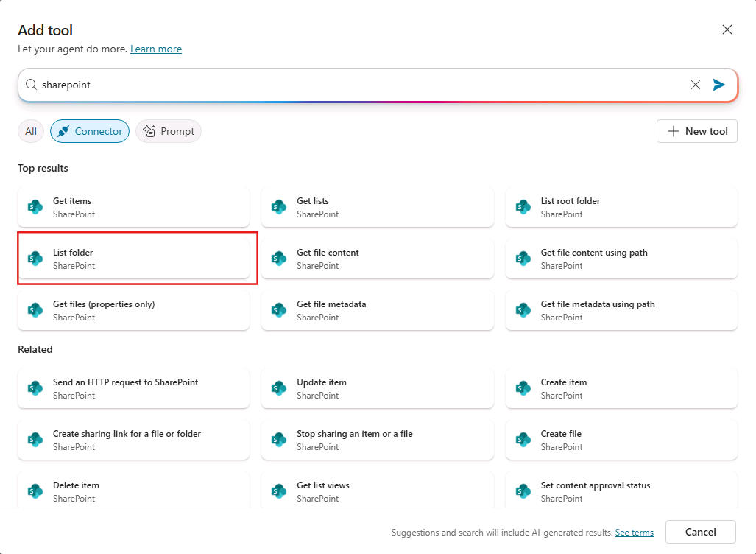This screenshot has height=554, width=756.
Task: Enable the Connector filter chip
Action: (89, 130)
